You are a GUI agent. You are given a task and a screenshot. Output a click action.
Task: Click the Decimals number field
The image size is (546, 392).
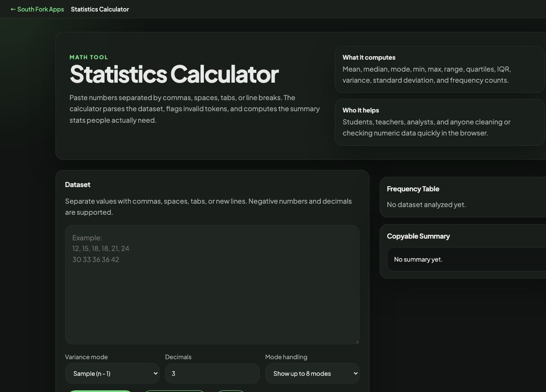pyautogui.click(x=212, y=373)
